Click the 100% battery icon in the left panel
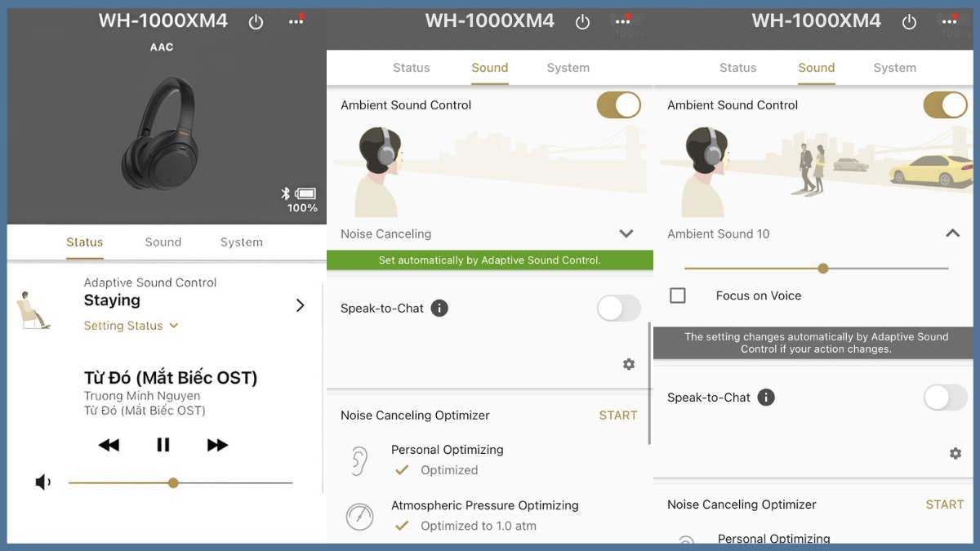This screenshot has width=980, height=551. click(x=305, y=194)
